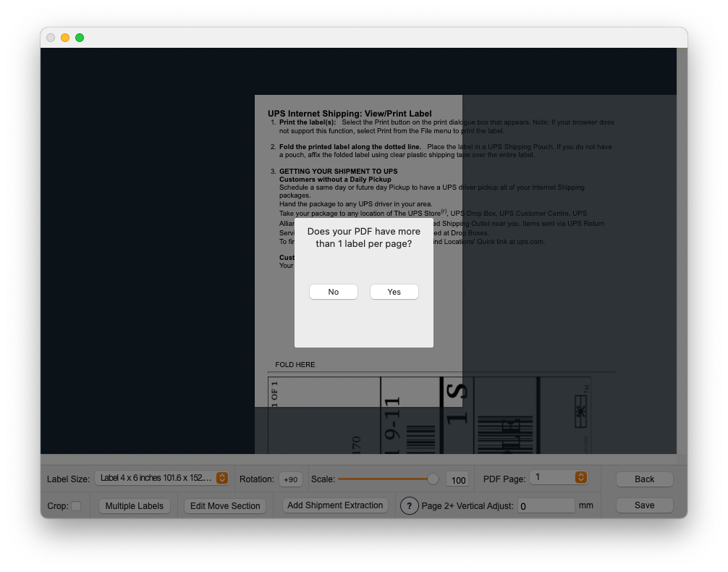This screenshot has height=572, width=728.
Task: Answer Yes in the label dialog
Action: click(394, 292)
